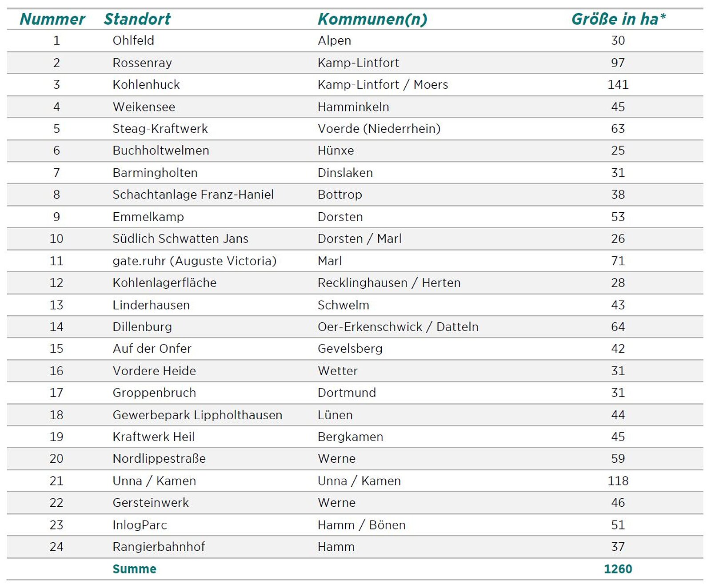Select the Summe label
711x588 pixels.
click(134, 569)
